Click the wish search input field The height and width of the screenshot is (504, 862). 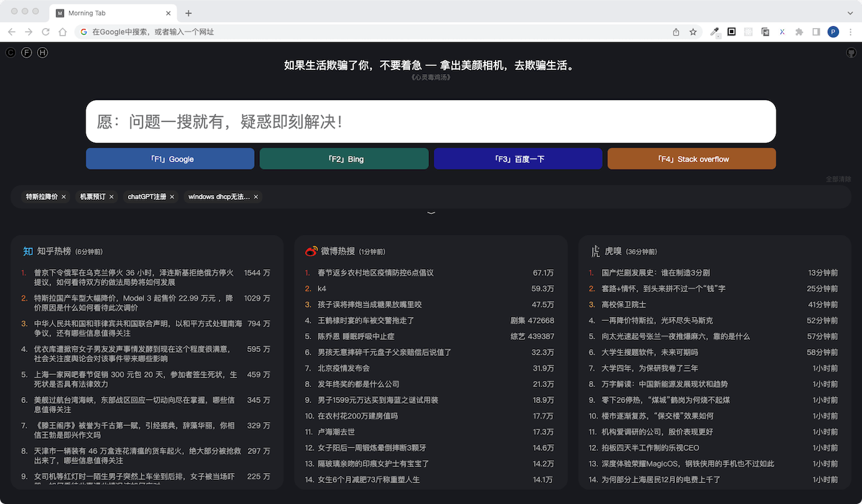click(431, 122)
